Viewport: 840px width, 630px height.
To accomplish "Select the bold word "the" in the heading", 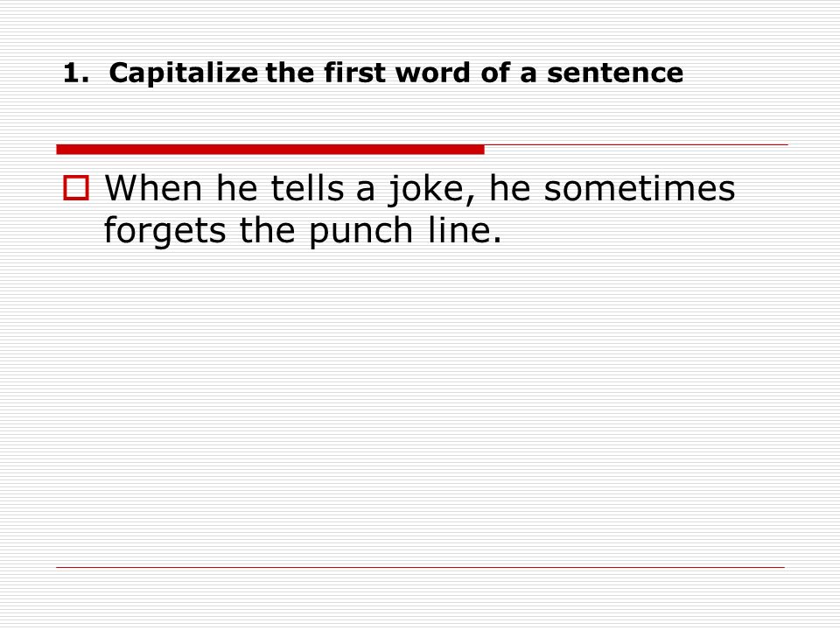I will (x=290, y=73).
